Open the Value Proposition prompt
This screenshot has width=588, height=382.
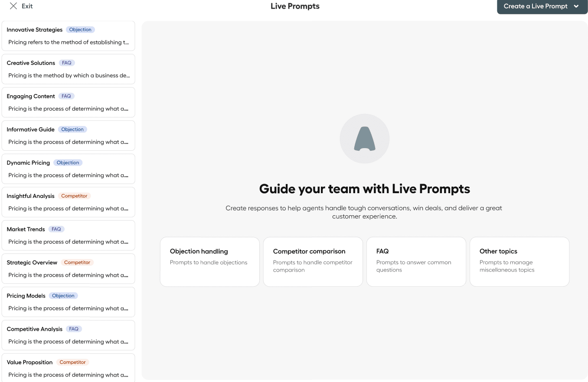68,369
